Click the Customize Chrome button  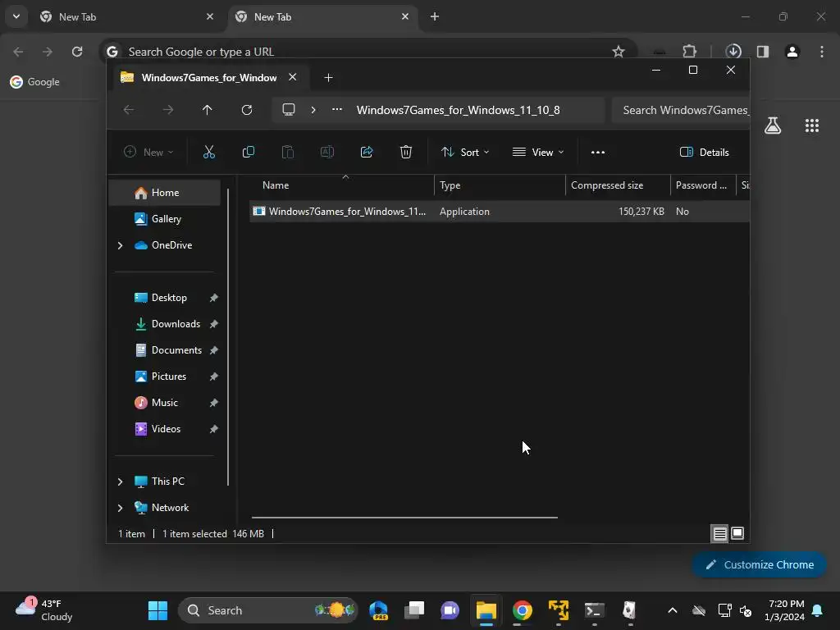pyautogui.click(x=759, y=564)
